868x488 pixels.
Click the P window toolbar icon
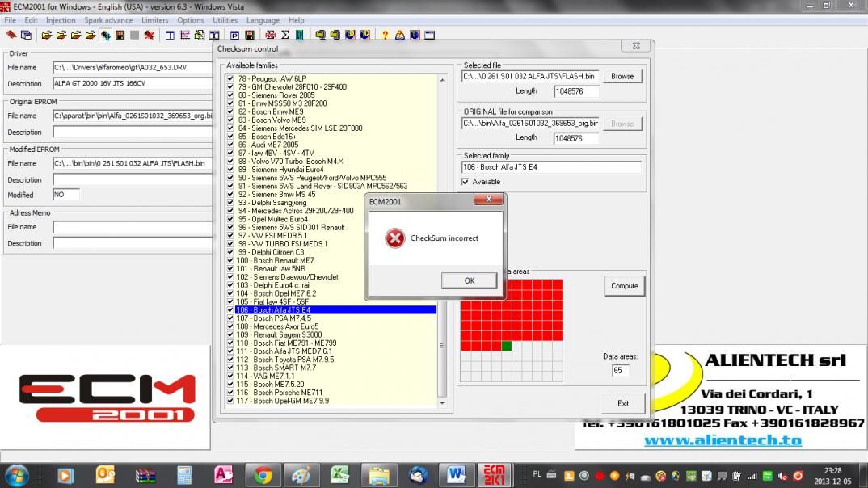point(234,35)
